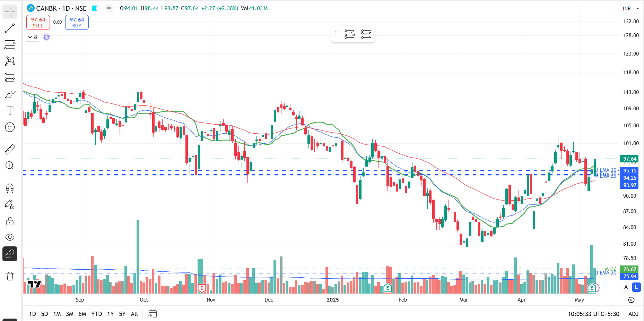The width and height of the screenshot is (644, 321).
Task: Toggle ADJ dividend adjustment
Action: tap(633, 314)
